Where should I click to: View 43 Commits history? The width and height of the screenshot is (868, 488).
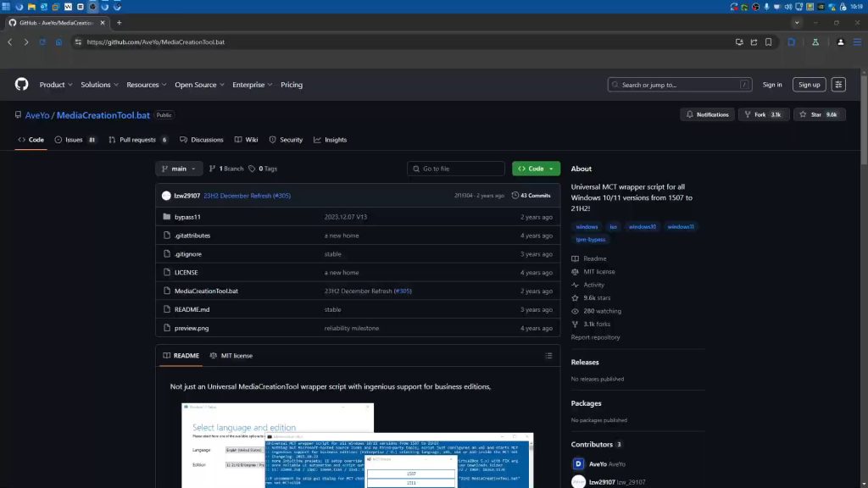click(x=531, y=196)
